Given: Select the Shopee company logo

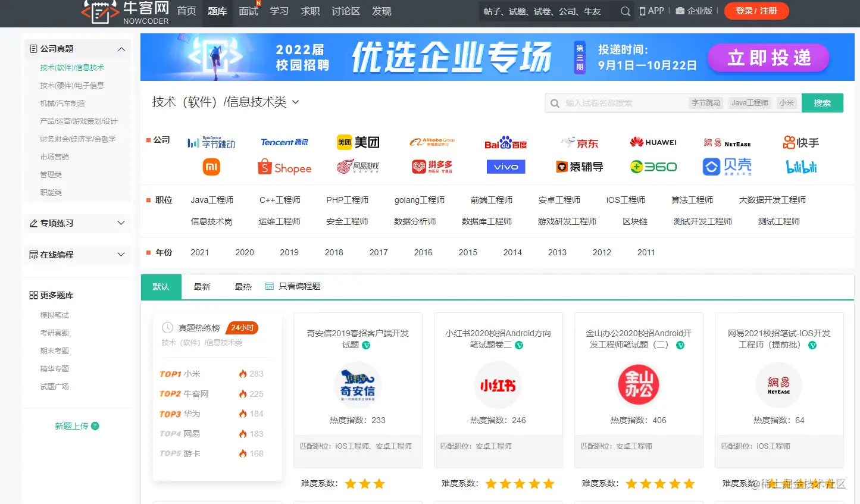Looking at the screenshot, I should [284, 167].
